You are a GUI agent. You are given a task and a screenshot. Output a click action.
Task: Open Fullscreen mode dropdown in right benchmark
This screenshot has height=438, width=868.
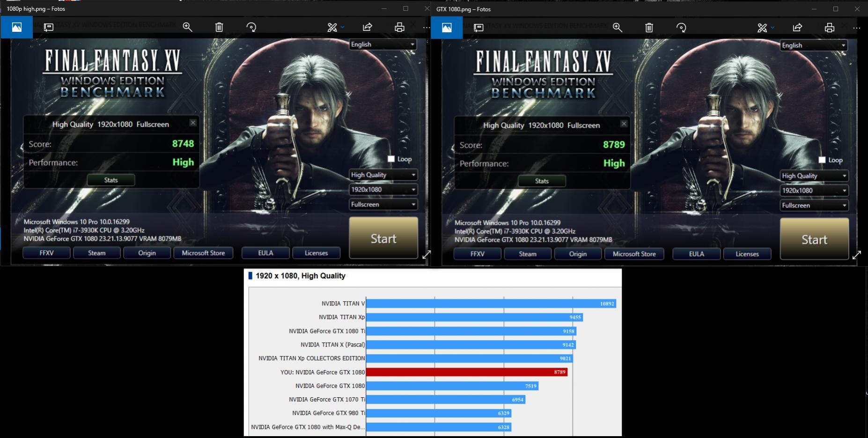(814, 205)
